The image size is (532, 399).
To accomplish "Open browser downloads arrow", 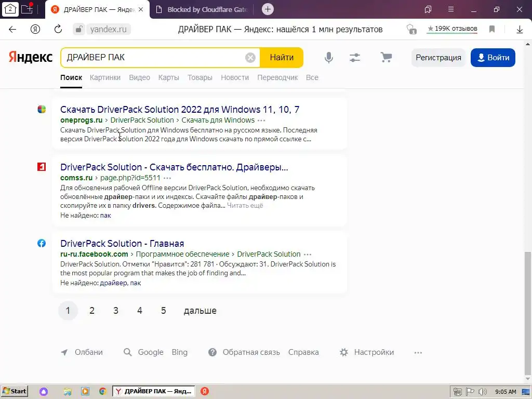I will coord(520,30).
